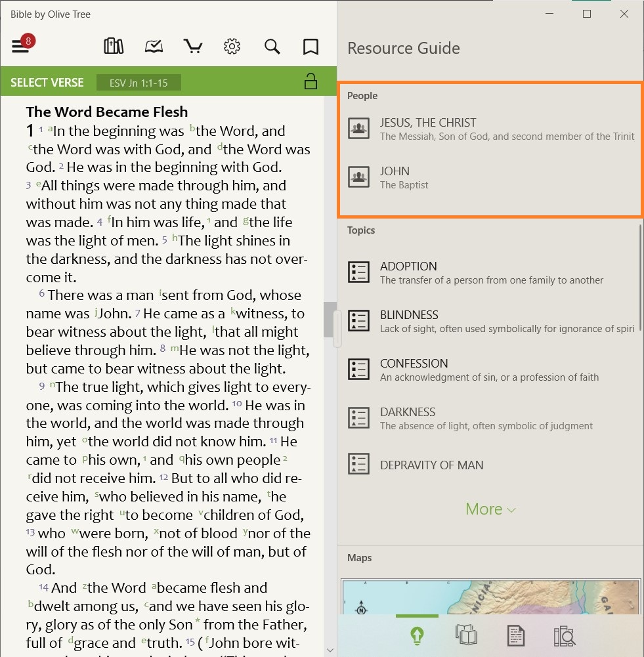Screen dimensions: 644x657
Task: Minimize the Olive Tree window
Action: tap(549, 14)
